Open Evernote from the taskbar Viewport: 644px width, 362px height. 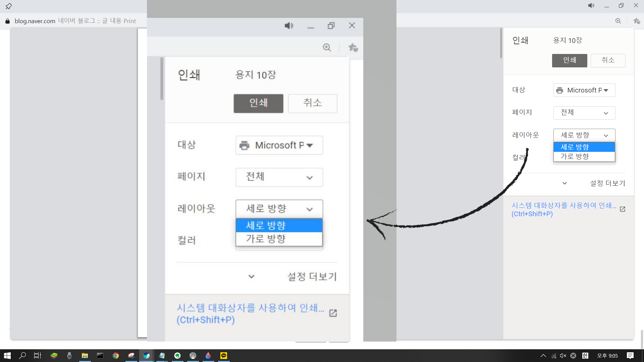(177, 355)
